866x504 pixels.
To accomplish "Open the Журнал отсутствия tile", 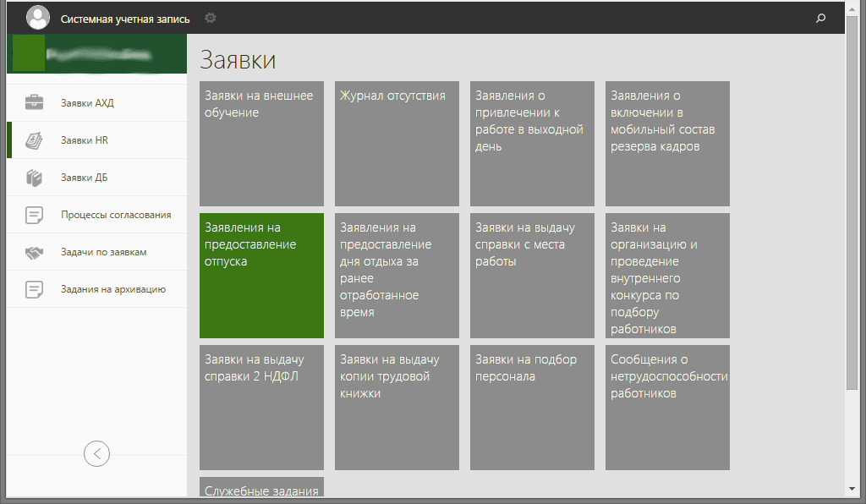I will point(397,144).
